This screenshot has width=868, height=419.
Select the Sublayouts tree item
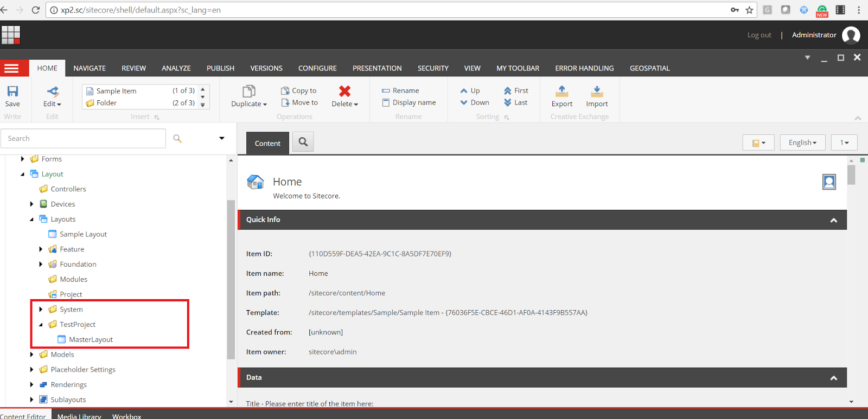[x=68, y=400]
